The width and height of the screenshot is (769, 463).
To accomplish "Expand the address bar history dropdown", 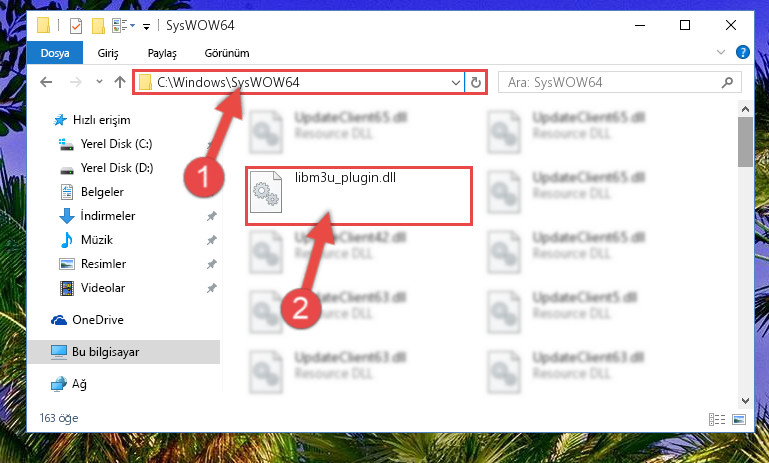I will 456,82.
